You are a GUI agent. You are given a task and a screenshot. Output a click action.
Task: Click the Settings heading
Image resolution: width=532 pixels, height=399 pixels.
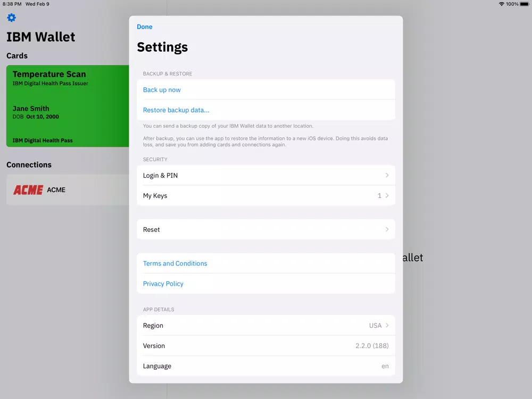(162, 47)
